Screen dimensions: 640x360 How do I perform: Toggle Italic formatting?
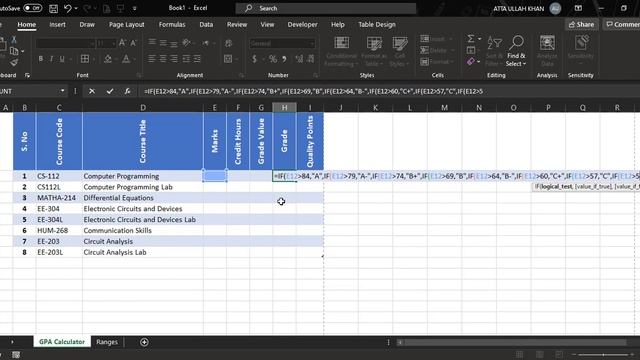pyautogui.click(x=51, y=59)
